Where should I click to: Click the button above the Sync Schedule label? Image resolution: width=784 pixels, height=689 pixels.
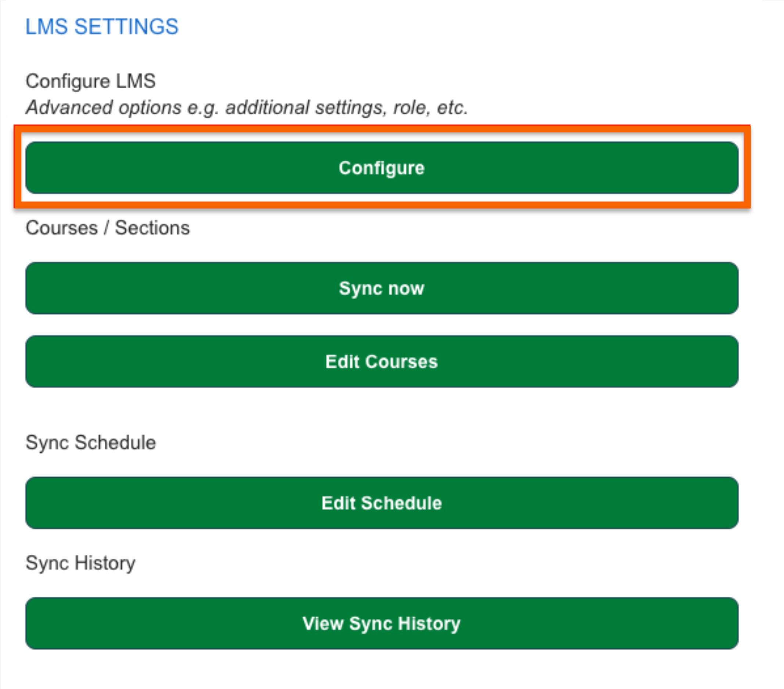382,361
